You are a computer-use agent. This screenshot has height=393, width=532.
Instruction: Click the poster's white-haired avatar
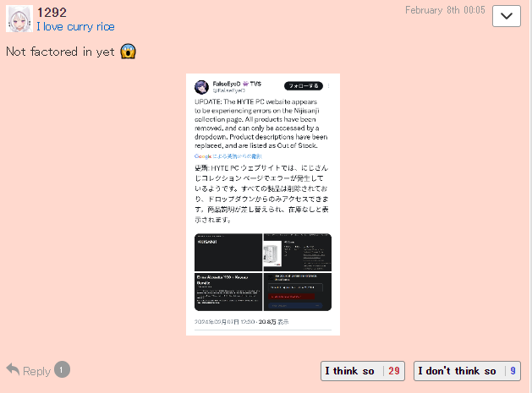[19, 19]
